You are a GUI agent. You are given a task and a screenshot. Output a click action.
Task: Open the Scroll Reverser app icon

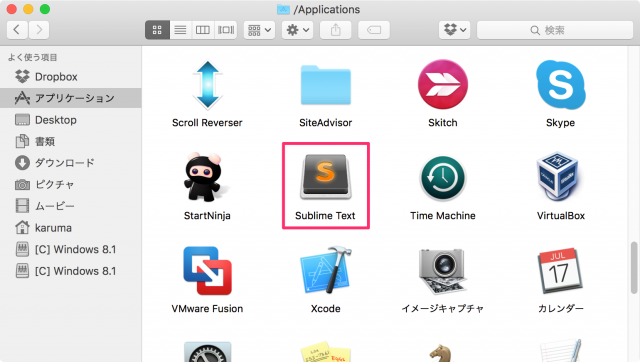pos(207,85)
